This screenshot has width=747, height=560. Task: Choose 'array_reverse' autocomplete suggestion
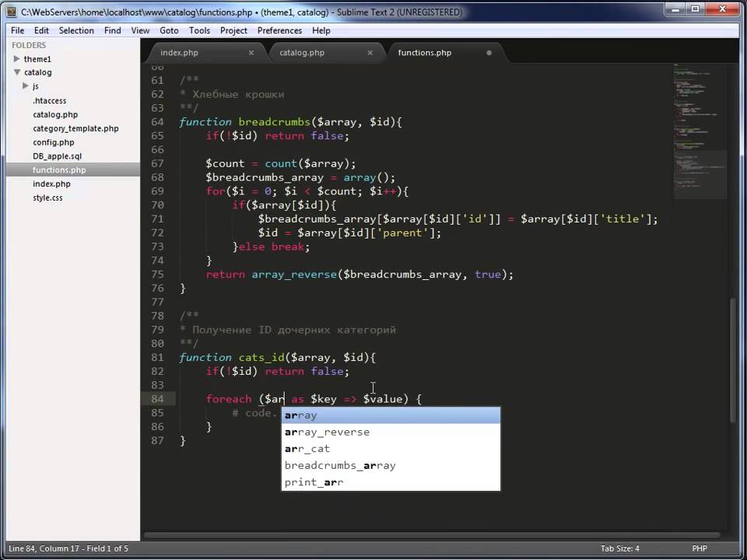coord(391,432)
